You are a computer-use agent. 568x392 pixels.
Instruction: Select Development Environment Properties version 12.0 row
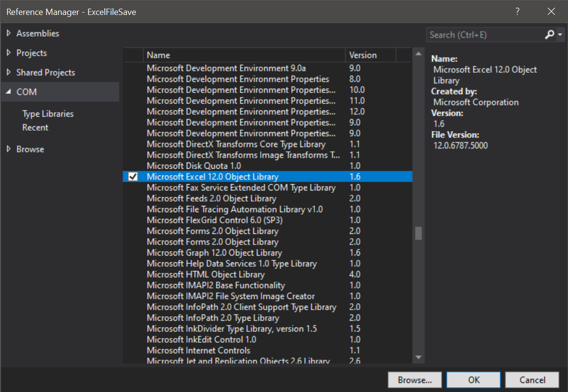pos(267,111)
